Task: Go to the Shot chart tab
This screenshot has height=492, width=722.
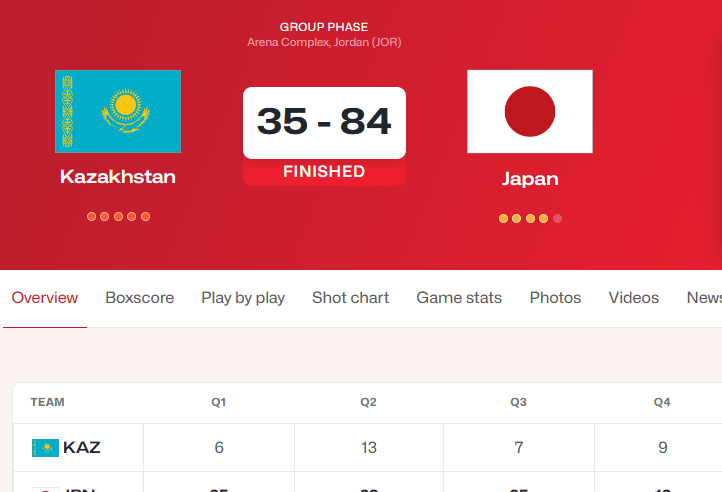Action: 351,298
